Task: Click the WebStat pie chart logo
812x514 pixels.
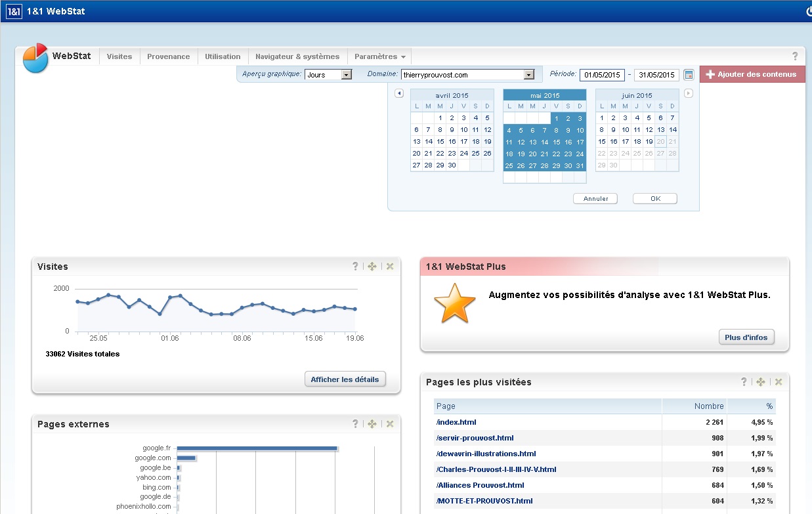Action: coord(35,58)
